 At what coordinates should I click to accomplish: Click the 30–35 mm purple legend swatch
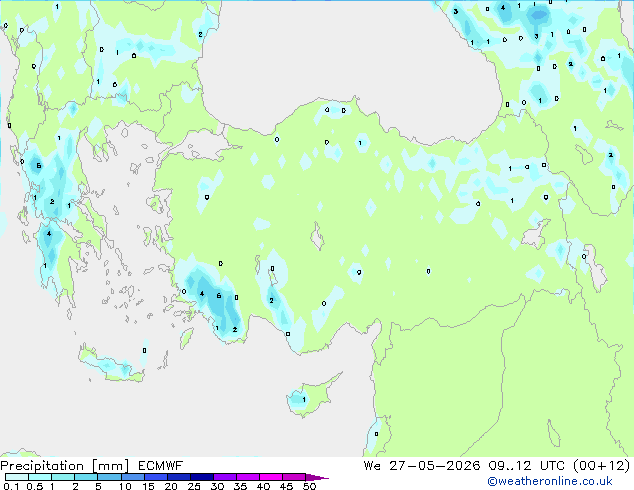coord(224,477)
